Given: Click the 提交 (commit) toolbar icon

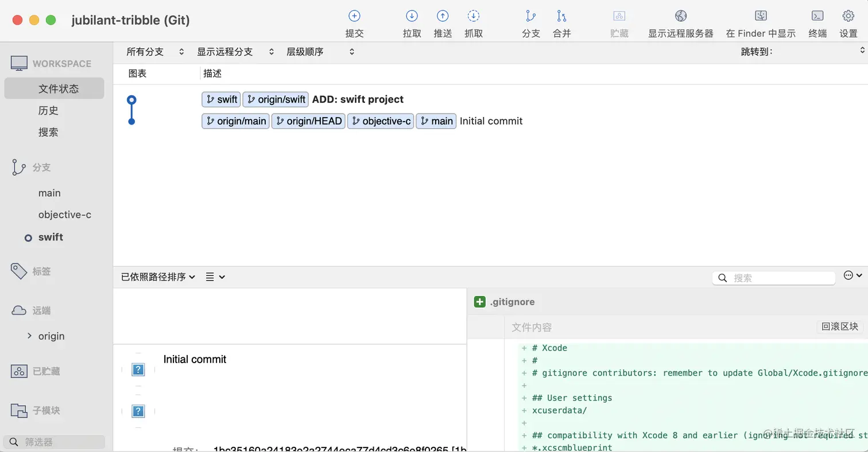Looking at the screenshot, I should click(354, 16).
